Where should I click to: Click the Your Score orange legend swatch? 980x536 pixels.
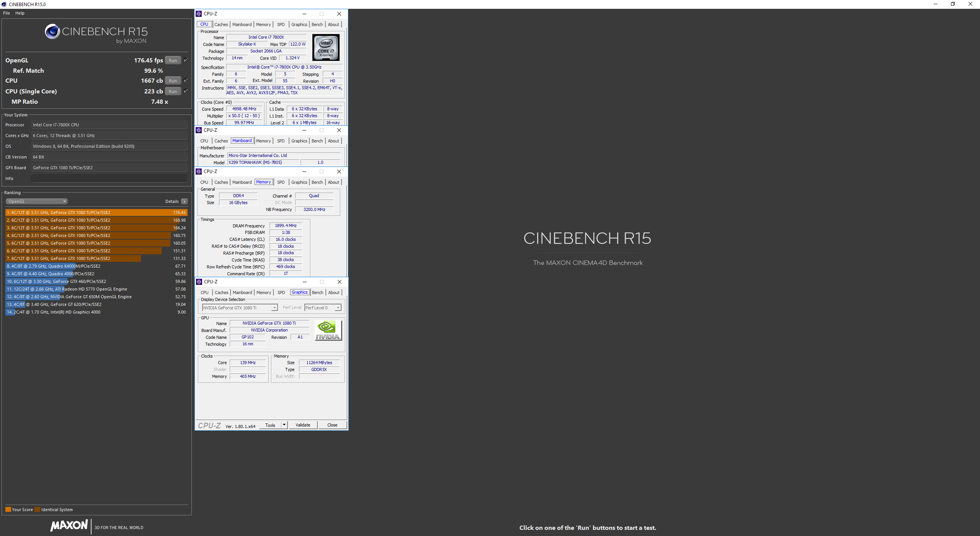tap(8, 510)
